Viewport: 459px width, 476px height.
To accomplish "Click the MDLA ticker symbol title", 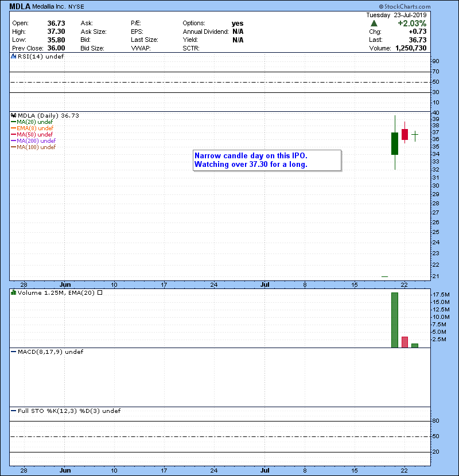I will 20,6.
